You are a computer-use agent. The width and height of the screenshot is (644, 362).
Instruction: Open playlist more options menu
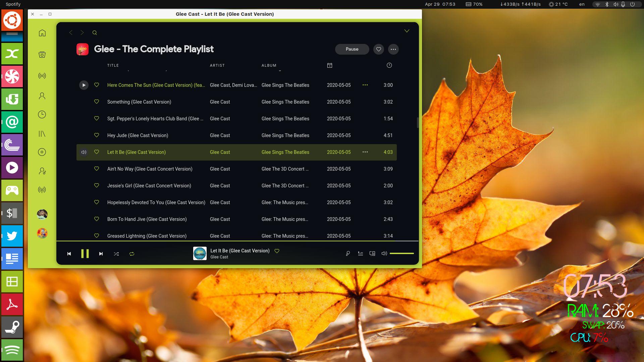pyautogui.click(x=393, y=49)
